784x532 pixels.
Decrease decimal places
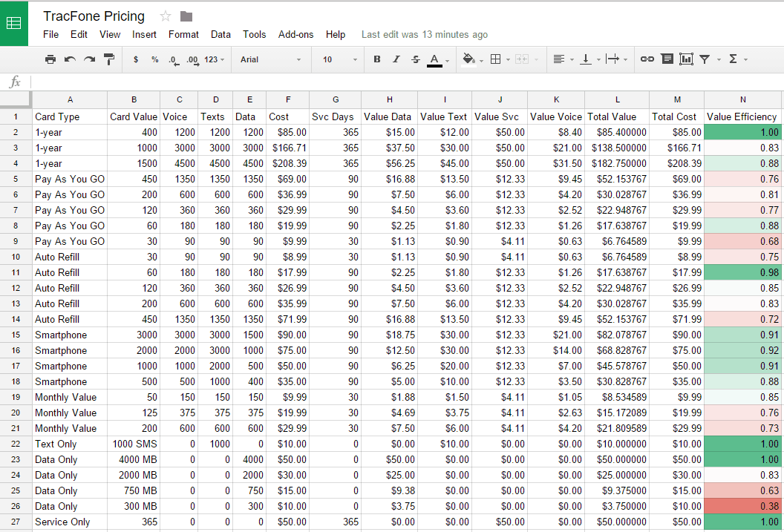(x=174, y=60)
